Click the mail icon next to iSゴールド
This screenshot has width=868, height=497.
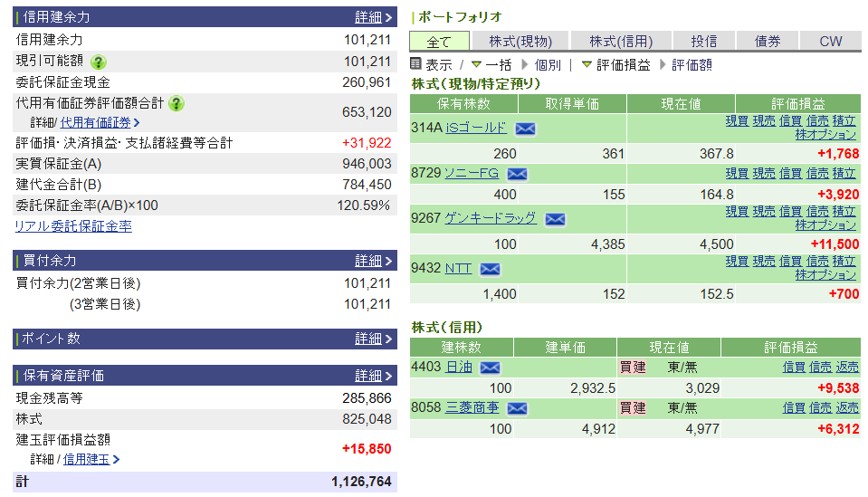[525, 129]
